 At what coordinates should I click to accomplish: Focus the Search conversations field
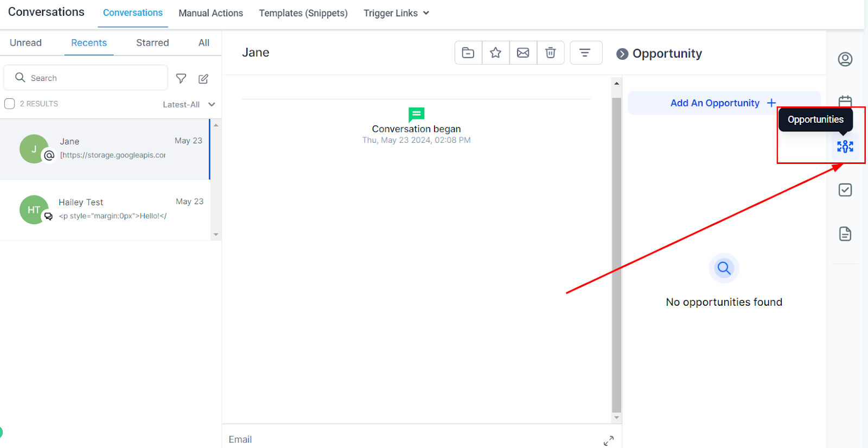point(86,78)
